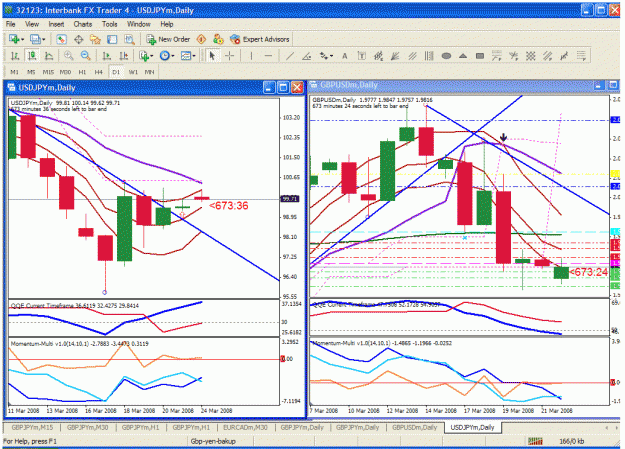Zoom out on the chart
Viewport: 625px width, 449px height.
tap(85, 56)
